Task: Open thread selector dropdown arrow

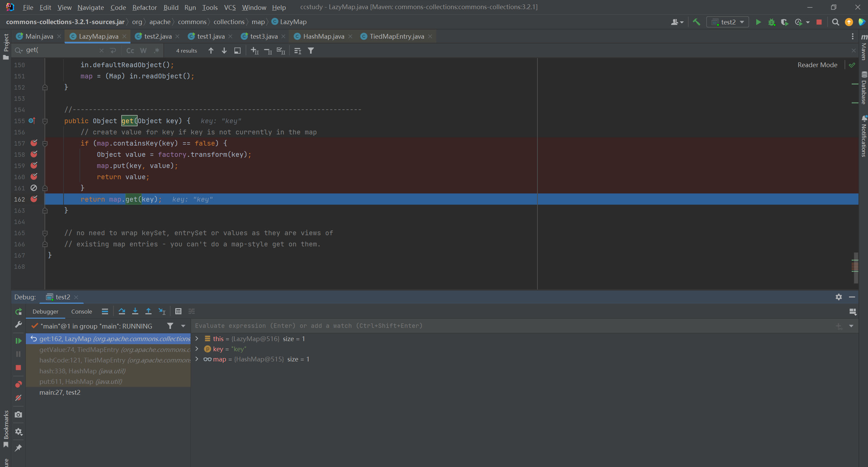Action: [183, 326]
